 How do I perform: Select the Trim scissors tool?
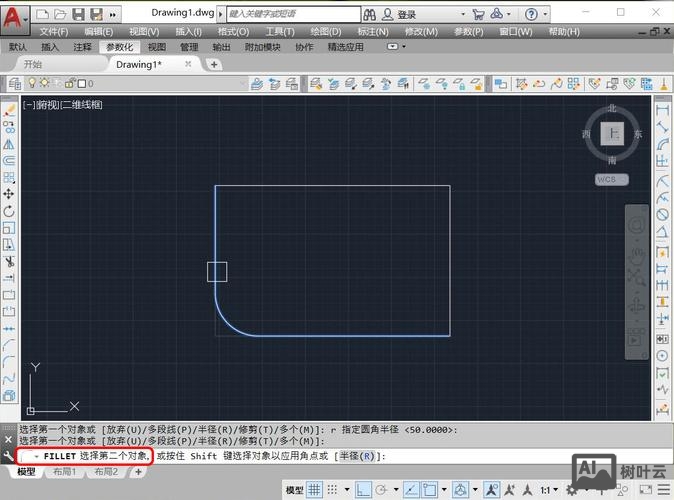[8, 262]
